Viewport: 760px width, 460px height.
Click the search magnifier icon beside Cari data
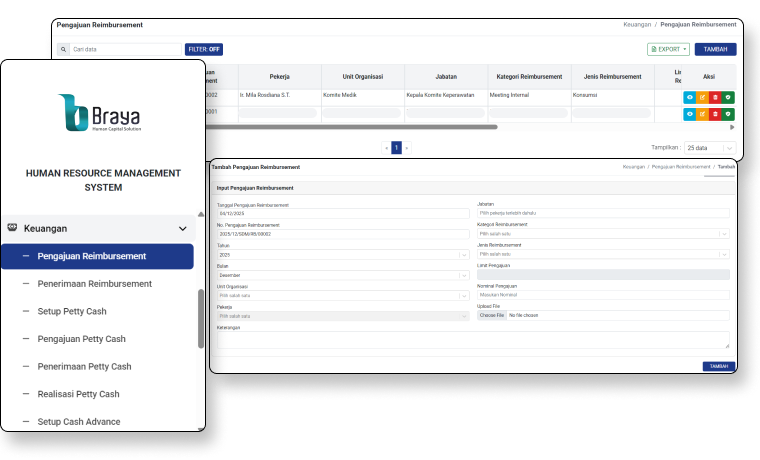(66, 49)
